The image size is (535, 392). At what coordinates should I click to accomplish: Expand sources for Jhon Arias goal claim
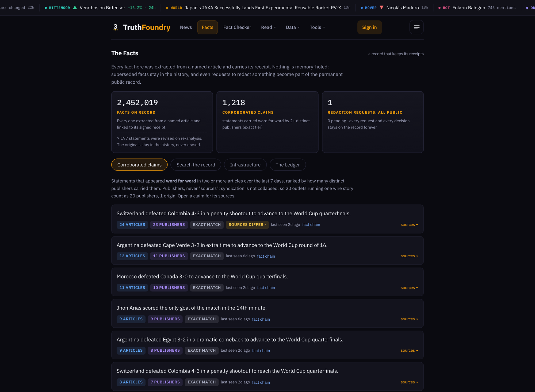409,319
